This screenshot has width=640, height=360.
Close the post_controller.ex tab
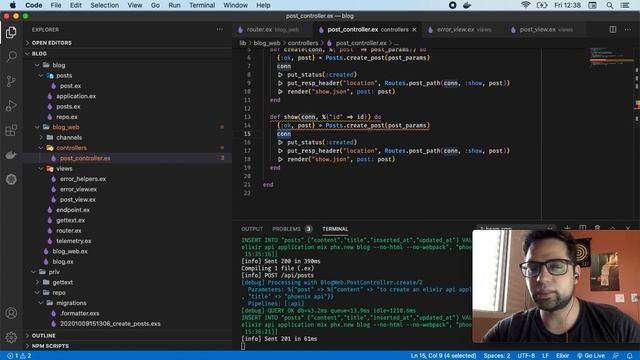[414, 30]
